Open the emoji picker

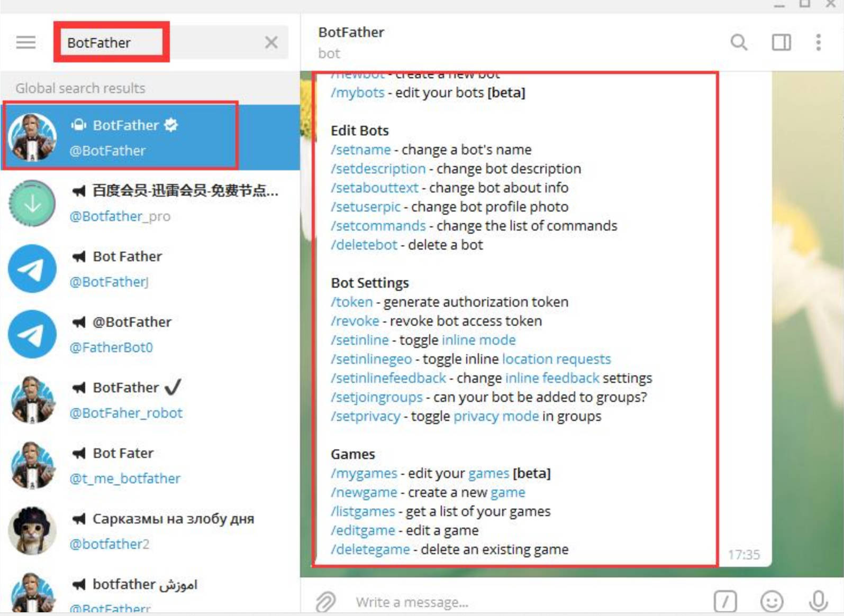tap(772, 602)
